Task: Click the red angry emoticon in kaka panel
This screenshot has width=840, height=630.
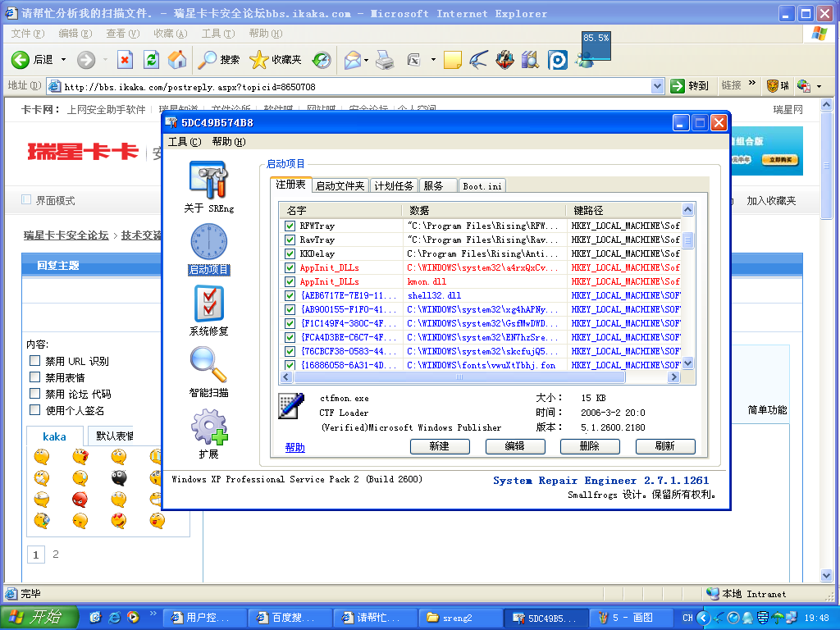Action: [80, 499]
